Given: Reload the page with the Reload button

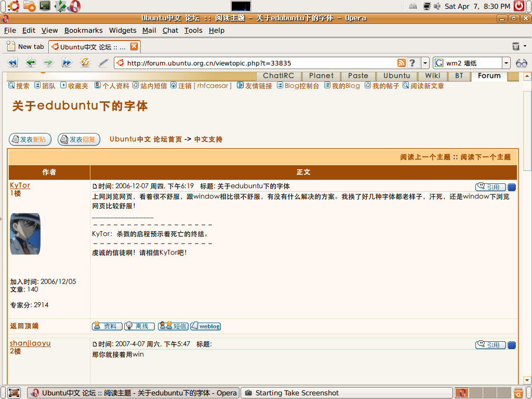Looking at the screenshot, I should click(85, 62).
